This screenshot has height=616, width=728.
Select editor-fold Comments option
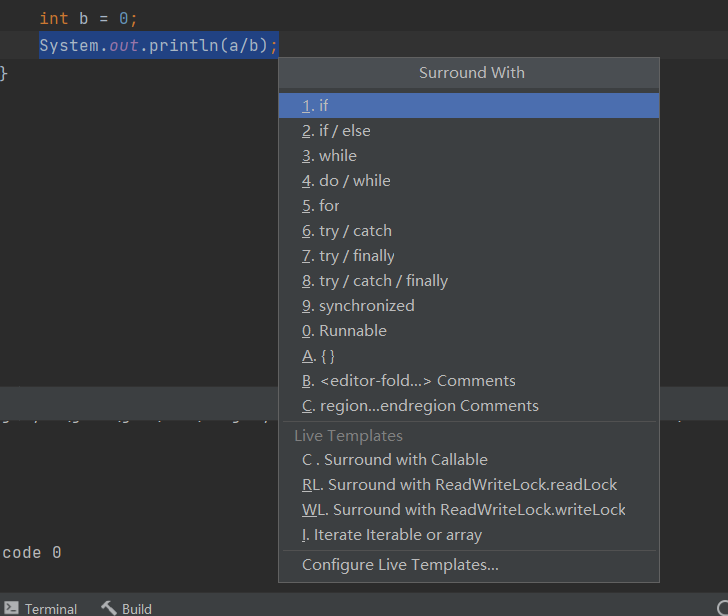coord(416,381)
